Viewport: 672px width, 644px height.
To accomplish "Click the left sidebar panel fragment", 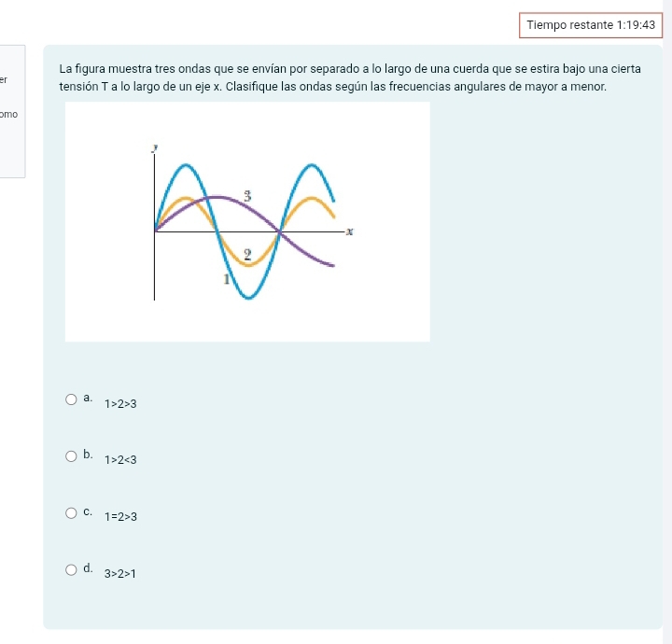I will [12, 111].
